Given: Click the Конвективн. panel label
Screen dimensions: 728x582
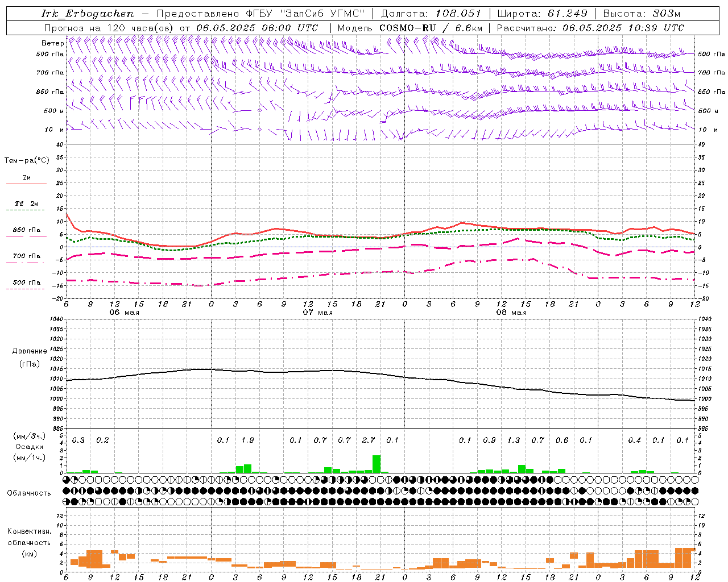Looking at the screenshot, I should click(29, 531).
